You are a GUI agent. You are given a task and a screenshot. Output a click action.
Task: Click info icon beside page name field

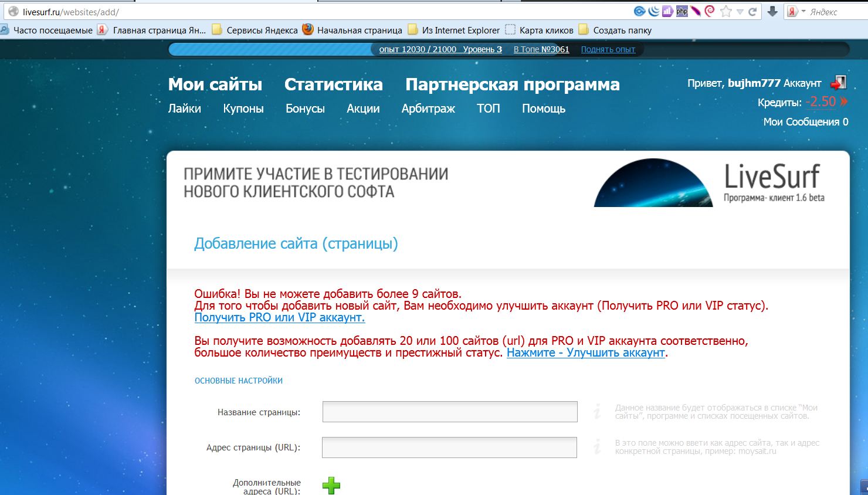pos(597,411)
